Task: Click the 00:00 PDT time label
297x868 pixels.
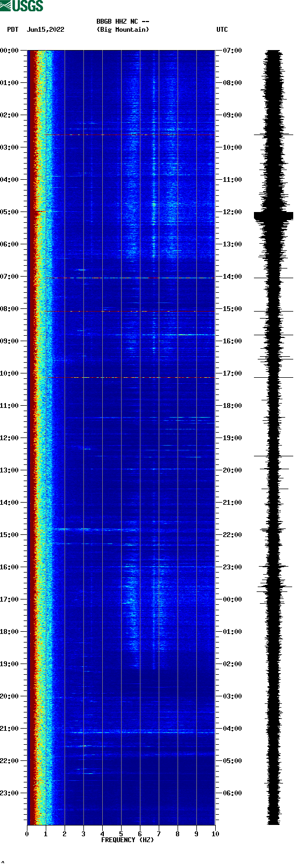Action: [10, 51]
